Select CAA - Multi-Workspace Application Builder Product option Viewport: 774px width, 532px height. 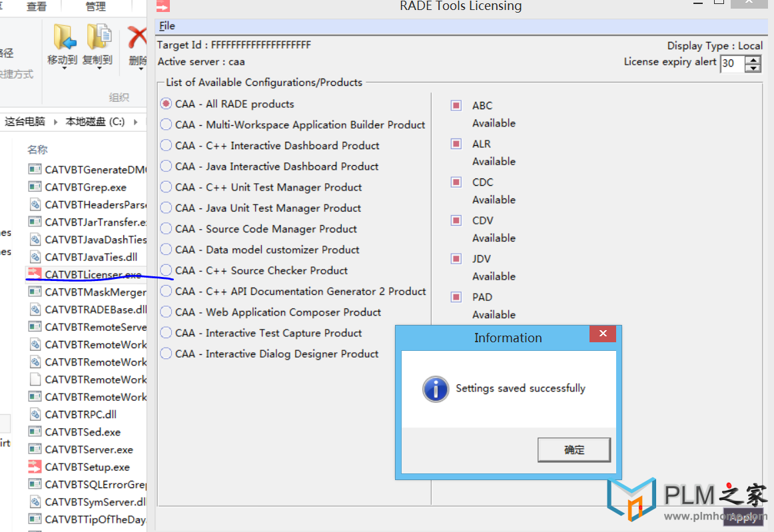[167, 125]
